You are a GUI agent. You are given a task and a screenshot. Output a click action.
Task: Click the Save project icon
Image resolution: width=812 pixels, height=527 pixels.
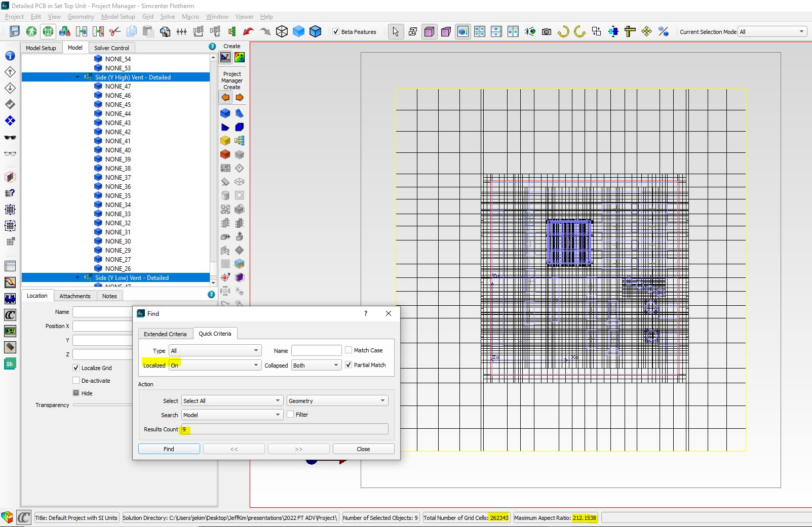click(15, 31)
